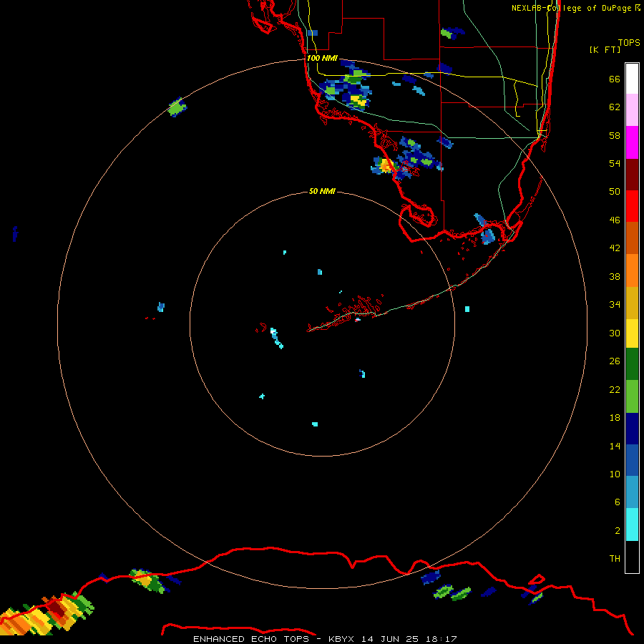Click the medium blue legend swatch
This screenshot has height=644, width=644.
[632, 460]
